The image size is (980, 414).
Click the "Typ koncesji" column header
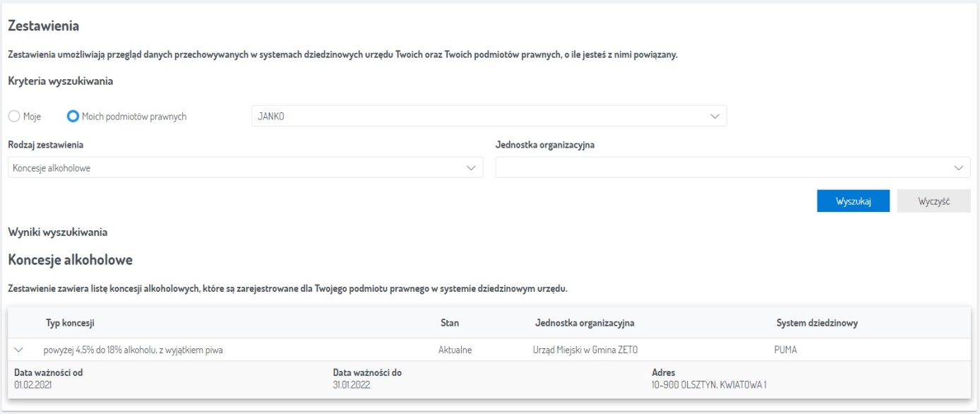click(x=70, y=323)
